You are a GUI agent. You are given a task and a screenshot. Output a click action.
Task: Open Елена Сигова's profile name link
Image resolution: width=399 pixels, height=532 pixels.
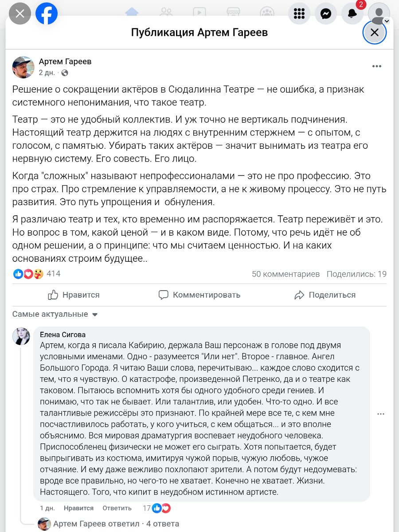pos(63,334)
